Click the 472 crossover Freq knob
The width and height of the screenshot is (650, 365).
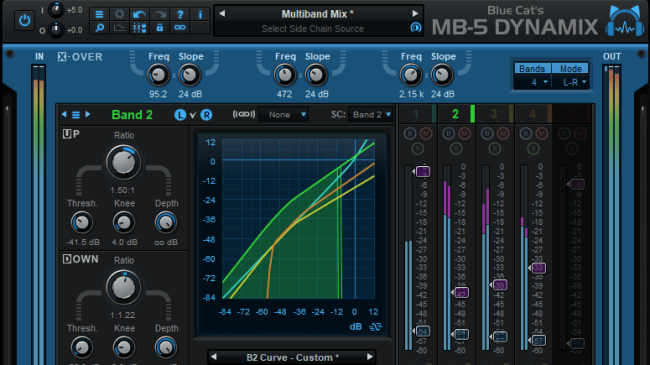click(285, 75)
